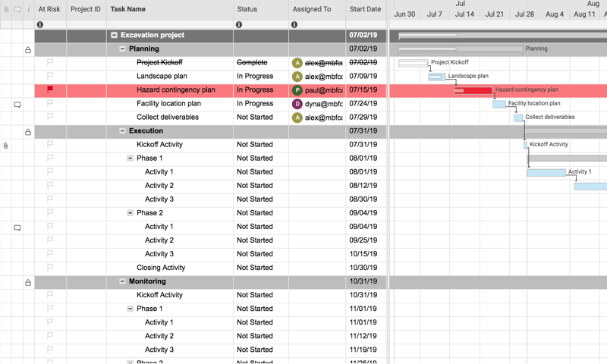Image resolution: width=607 pixels, height=364 pixels.
Task: Click the Start Date column header
Action: (x=366, y=9)
